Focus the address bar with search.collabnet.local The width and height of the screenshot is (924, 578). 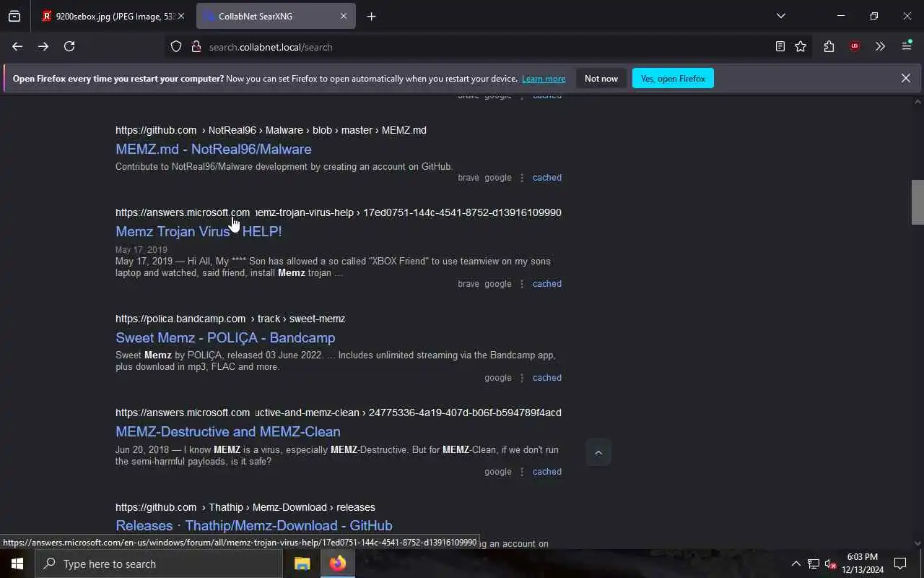[x=487, y=47]
